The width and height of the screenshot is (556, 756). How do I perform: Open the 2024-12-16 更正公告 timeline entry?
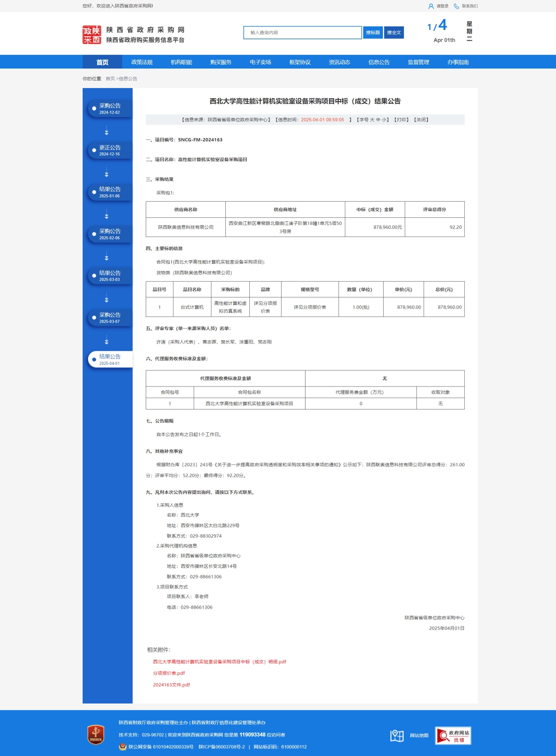pyautogui.click(x=110, y=150)
